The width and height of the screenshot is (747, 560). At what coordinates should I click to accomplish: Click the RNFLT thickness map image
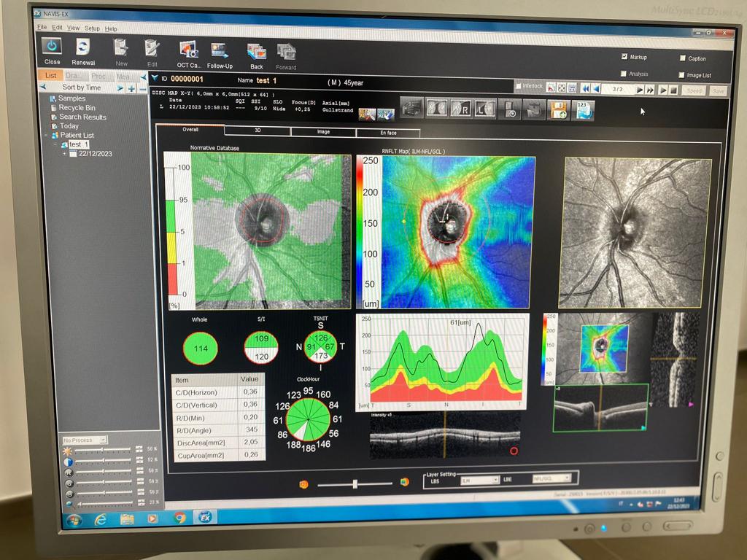[x=458, y=232]
